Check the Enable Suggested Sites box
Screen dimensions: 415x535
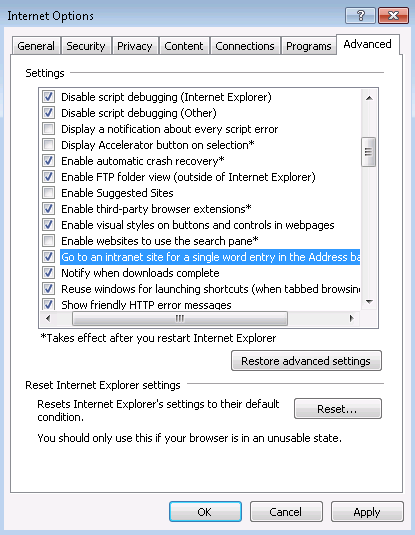coord(48,193)
